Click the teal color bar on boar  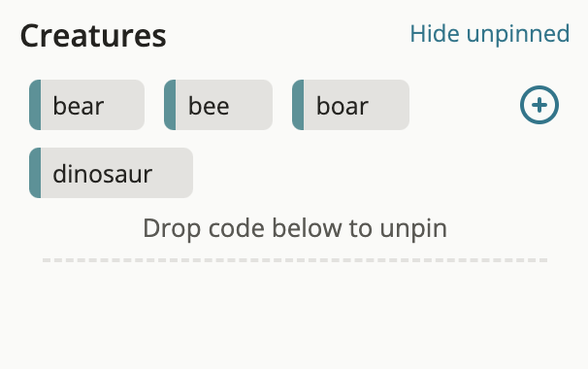pos(298,105)
